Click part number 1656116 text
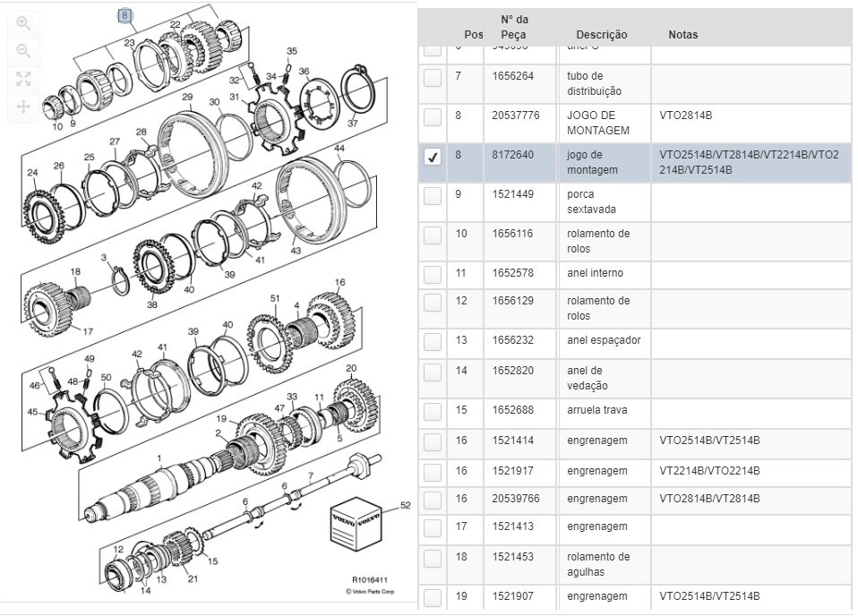 coord(512,234)
